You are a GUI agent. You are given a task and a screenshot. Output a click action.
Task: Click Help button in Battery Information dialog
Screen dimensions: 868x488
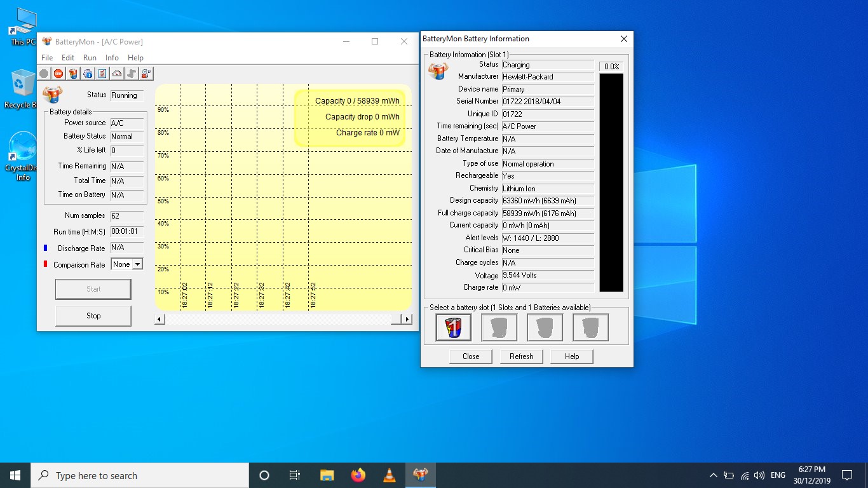point(572,356)
